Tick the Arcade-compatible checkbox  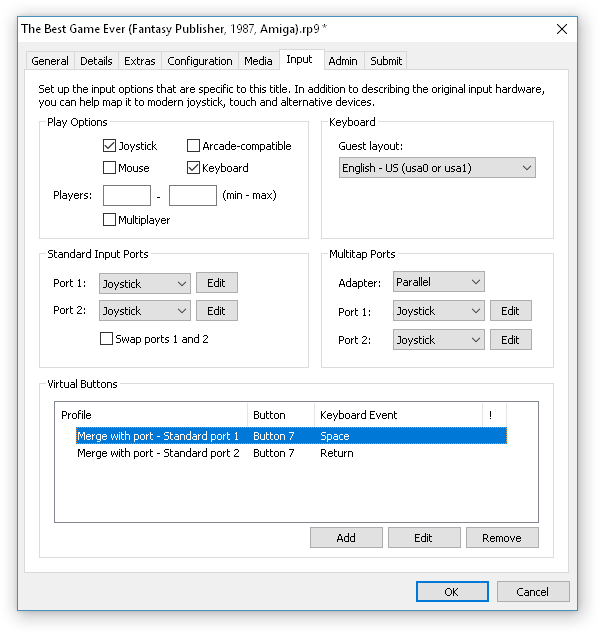point(193,145)
